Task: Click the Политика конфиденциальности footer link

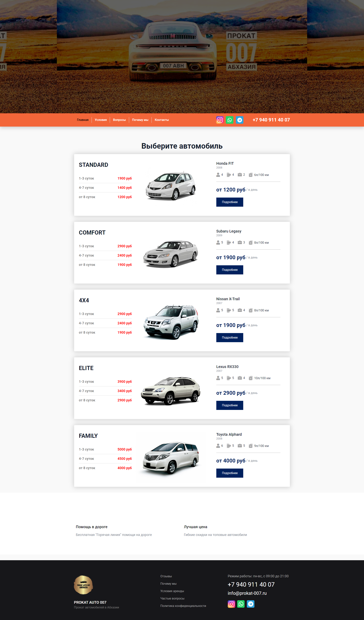Action: pos(183,606)
